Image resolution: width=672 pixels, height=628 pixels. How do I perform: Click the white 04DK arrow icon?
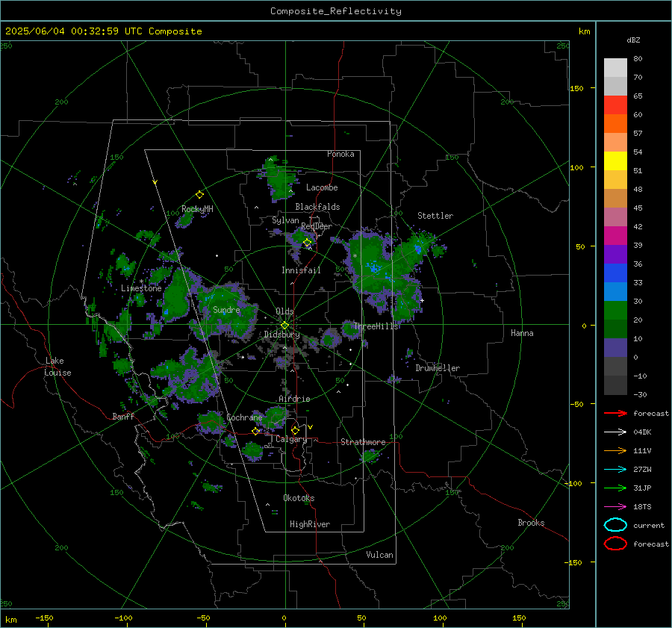click(615, 432)
